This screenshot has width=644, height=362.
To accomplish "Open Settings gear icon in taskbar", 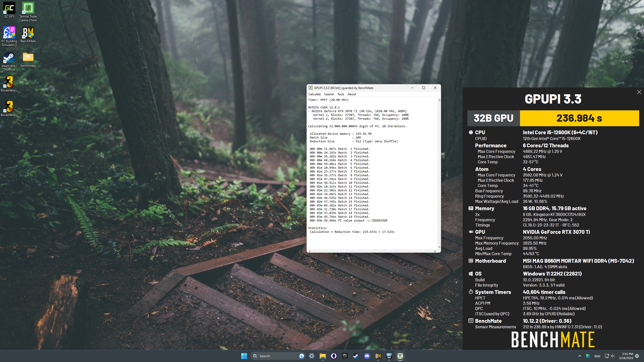I will [x=312, y=356].
